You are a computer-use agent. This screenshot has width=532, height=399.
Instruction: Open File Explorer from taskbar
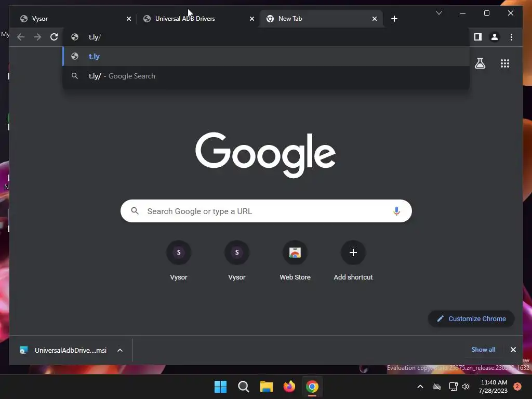(267, 387)
